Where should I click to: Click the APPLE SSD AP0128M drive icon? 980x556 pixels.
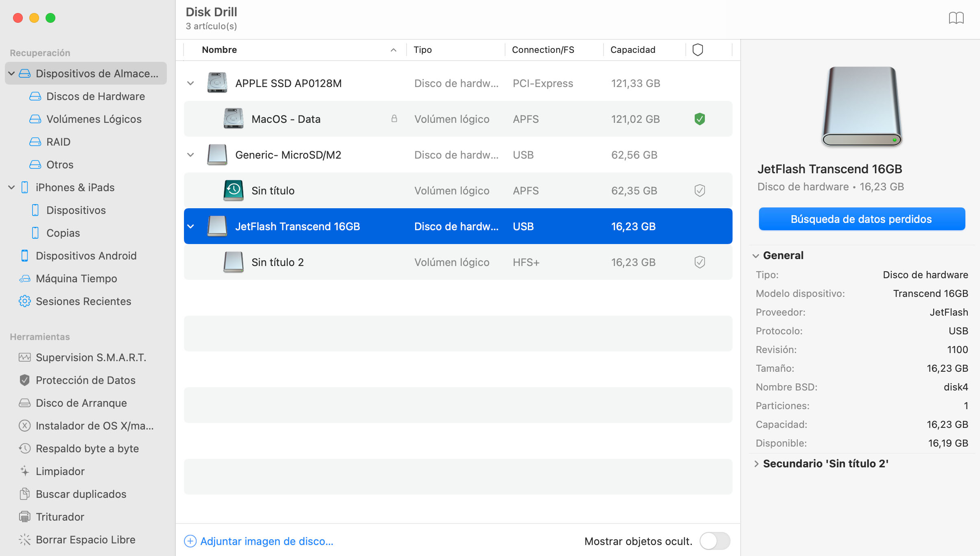pos(217,83)
